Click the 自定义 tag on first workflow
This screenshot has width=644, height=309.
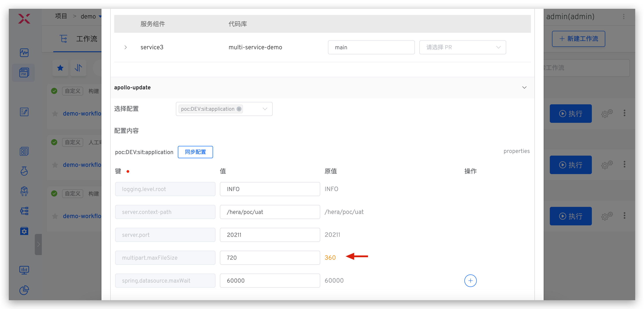tap(72, 91)
